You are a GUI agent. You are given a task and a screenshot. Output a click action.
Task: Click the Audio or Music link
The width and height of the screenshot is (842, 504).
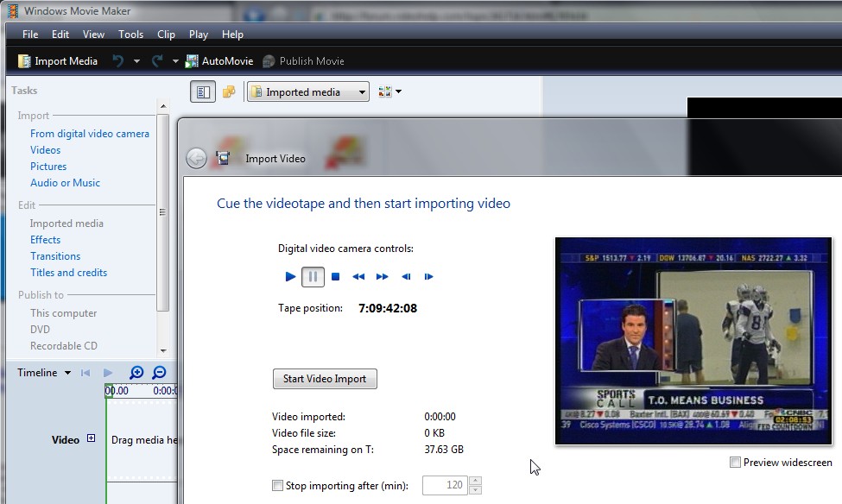(x=65, y=182)
